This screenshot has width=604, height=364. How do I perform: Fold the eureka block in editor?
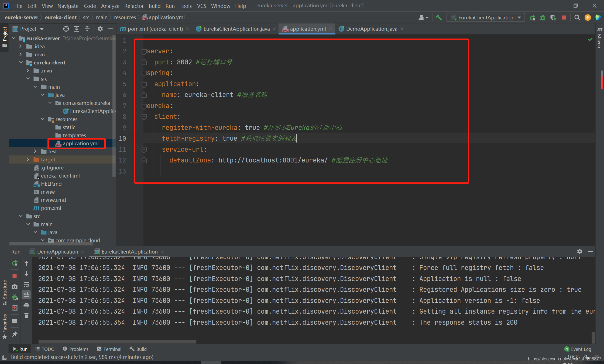point(144,106)
